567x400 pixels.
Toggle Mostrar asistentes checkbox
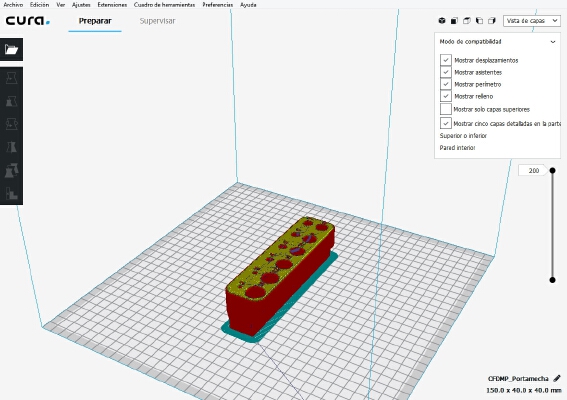tap(446, 72)
